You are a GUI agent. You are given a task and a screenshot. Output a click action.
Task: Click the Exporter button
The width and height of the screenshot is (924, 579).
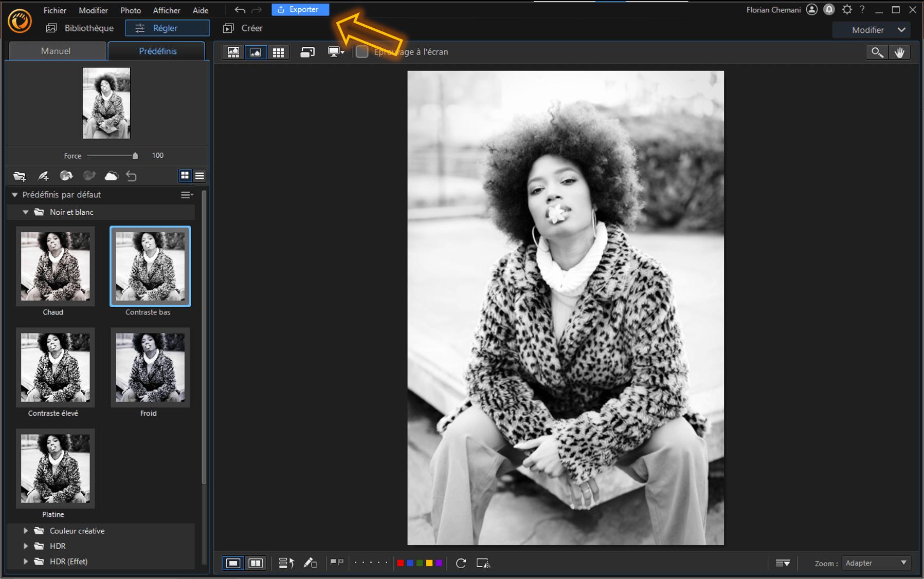300,9
